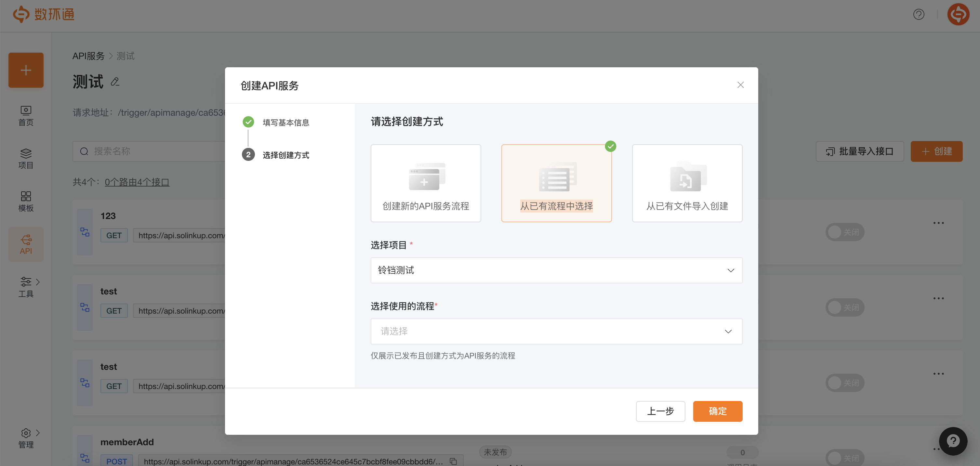Open the 工具 tools menu

coord(26,287)
